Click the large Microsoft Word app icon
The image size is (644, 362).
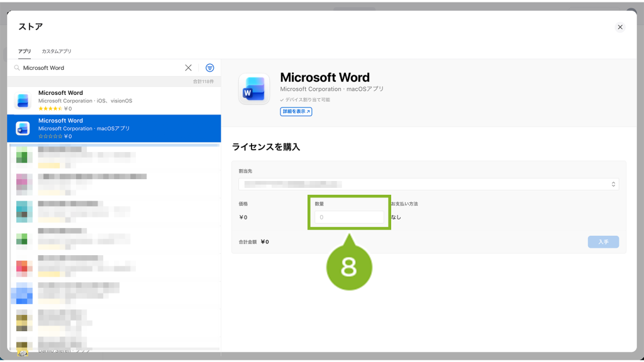coord(254,89)
